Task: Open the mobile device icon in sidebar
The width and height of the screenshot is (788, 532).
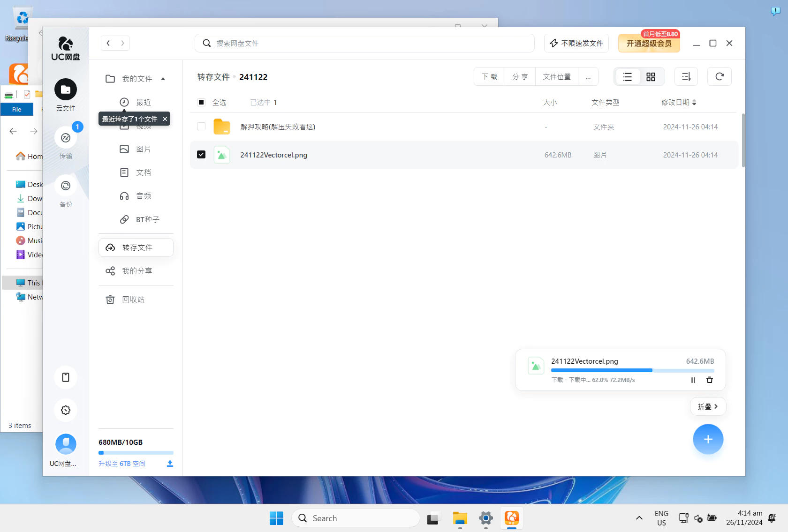Action: click(66, 377)
